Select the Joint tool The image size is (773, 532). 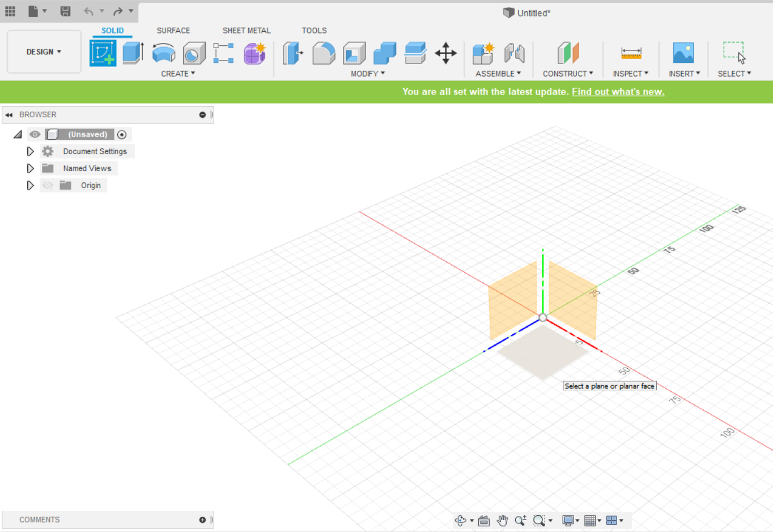pyautogui.click(x=514, y=53)
